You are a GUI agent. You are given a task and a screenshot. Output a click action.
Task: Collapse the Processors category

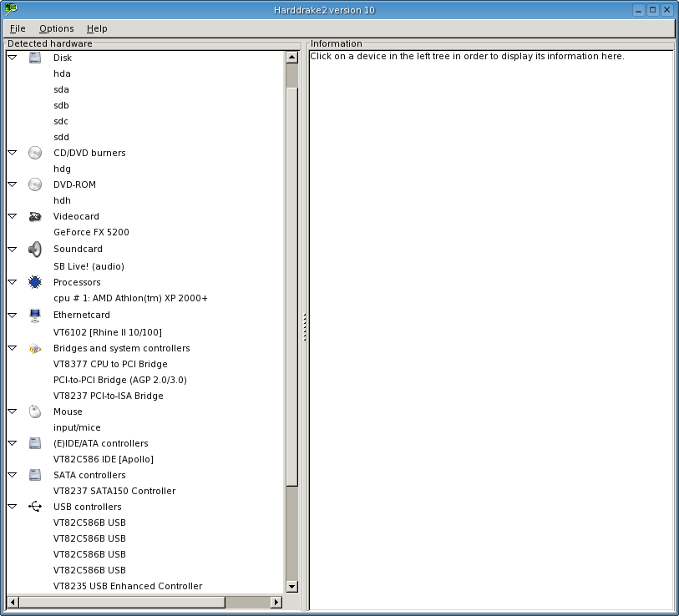[13, 282]
